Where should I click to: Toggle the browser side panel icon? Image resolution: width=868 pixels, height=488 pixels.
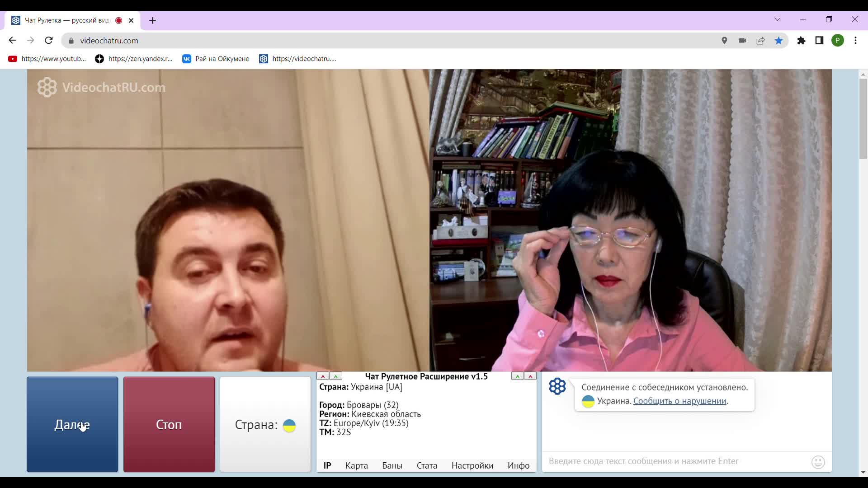tap(819, 41)
